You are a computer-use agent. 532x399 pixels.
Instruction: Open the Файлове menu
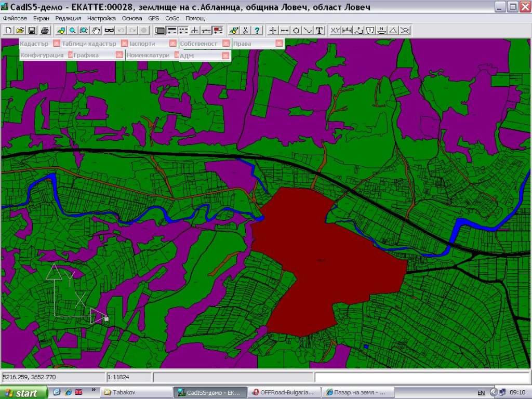pos(15,18)
